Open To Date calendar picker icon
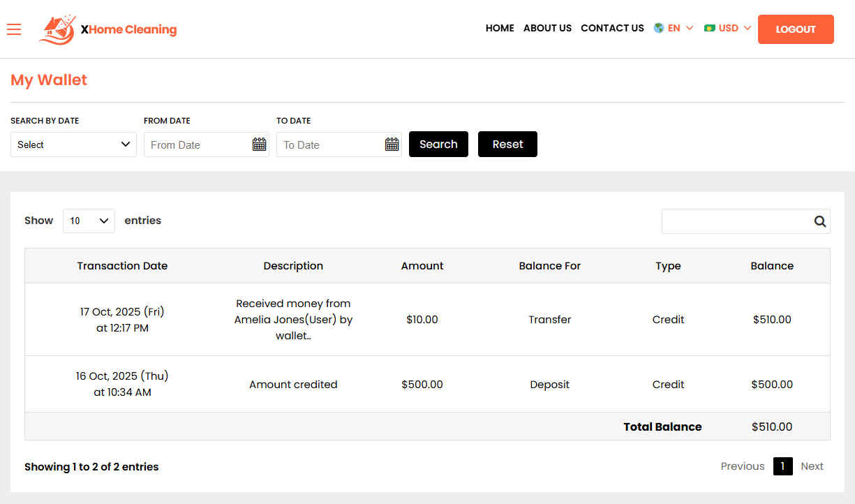Screen dimensions: 855x504 (392, 144)
